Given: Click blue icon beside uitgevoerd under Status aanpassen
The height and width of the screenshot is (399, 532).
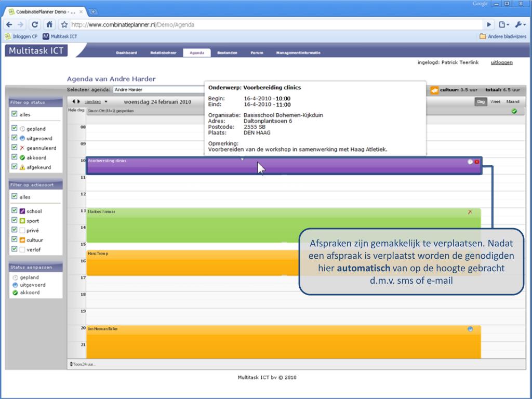Looking at the screenshot, I should coord(15,285).
